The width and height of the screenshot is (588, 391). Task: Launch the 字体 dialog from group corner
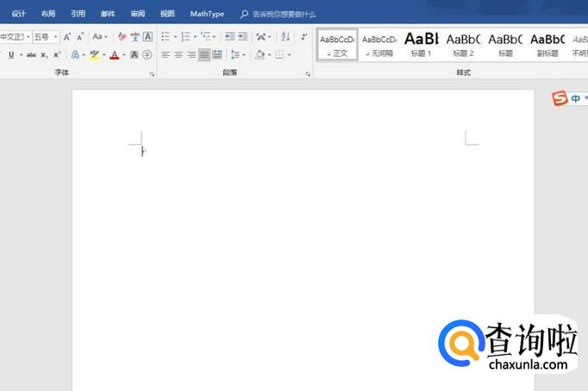(x=152, y=74)
